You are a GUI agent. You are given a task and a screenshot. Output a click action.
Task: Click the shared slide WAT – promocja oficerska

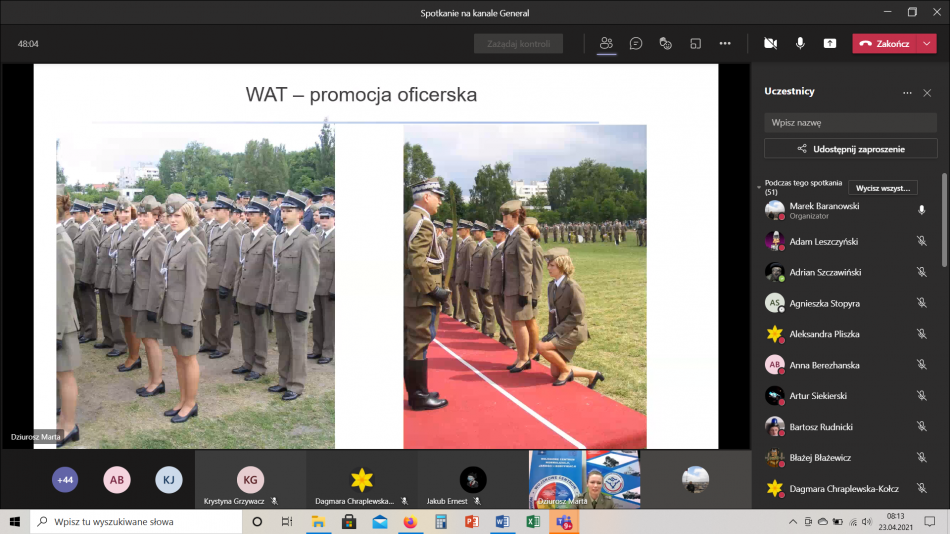click(x=376, y=256)
